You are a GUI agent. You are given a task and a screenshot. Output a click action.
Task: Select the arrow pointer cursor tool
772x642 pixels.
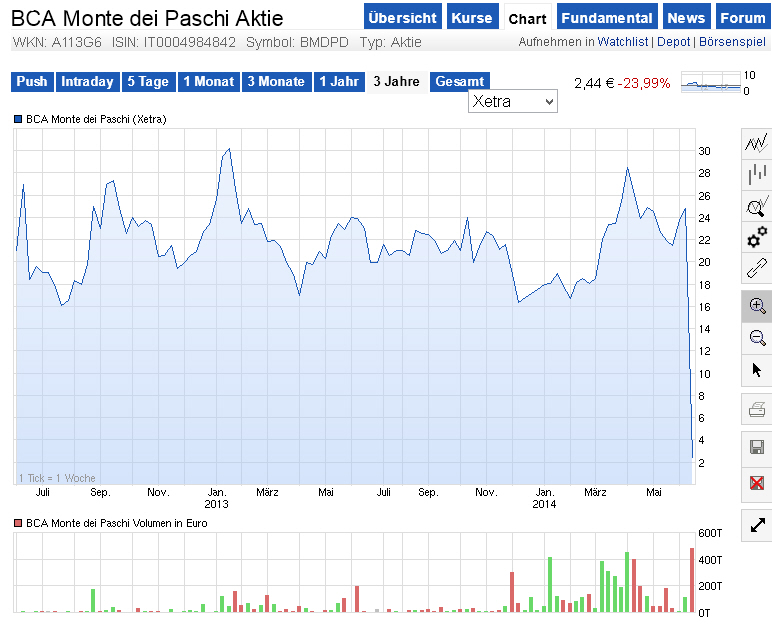point(757,370)
